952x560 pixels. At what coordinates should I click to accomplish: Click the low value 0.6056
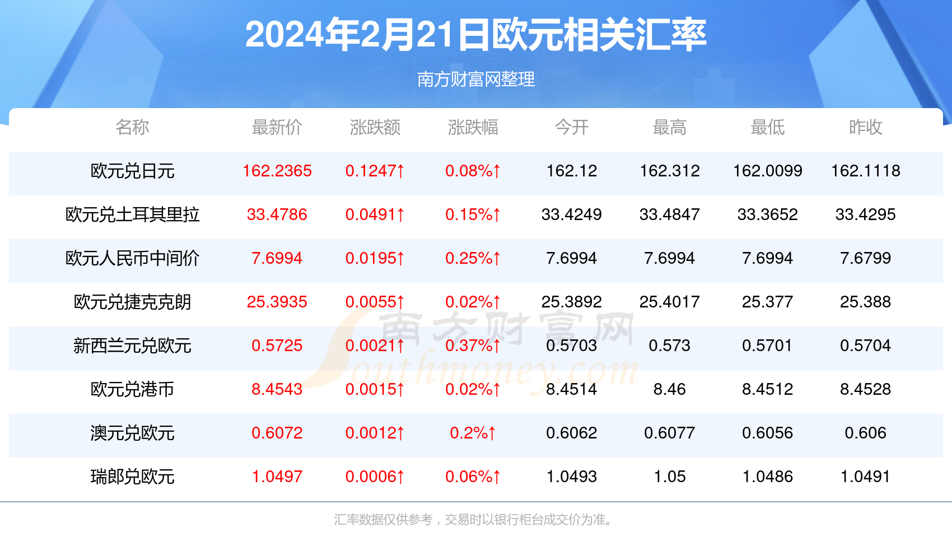[768, 433]
